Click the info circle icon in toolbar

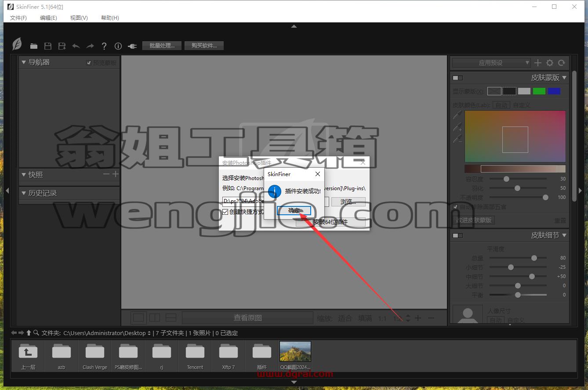118,46
